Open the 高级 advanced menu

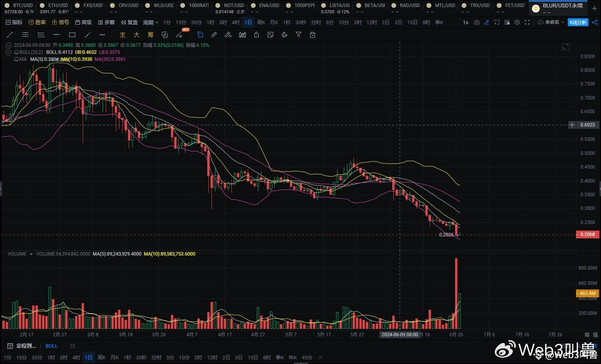[x=84, y=22]
